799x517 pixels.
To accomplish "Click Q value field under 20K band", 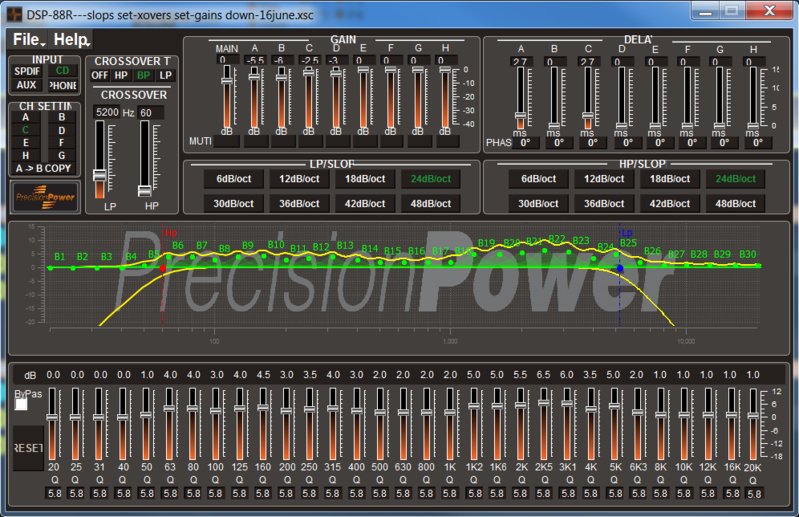I will [x=754, y=493].
